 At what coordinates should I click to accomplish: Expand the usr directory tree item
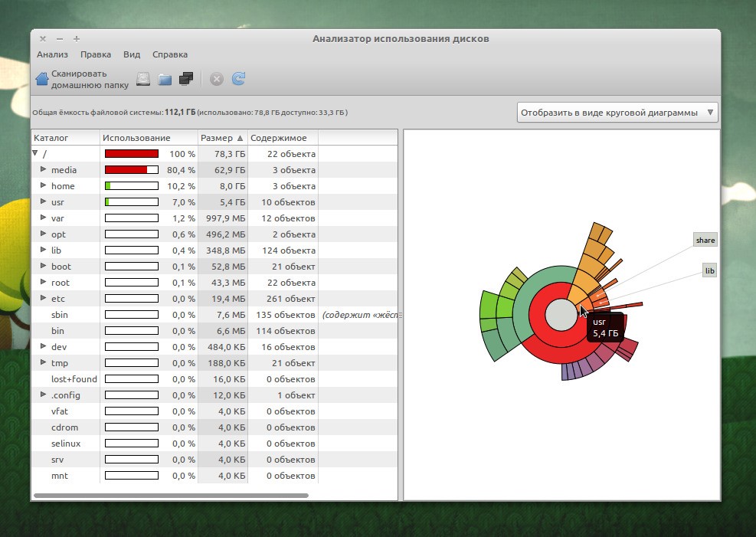point(44,202)
